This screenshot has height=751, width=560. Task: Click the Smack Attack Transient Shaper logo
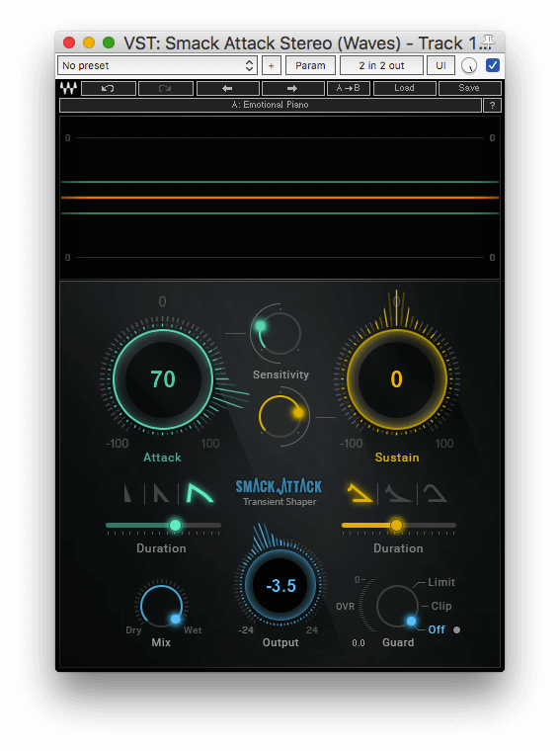[280, 492]
